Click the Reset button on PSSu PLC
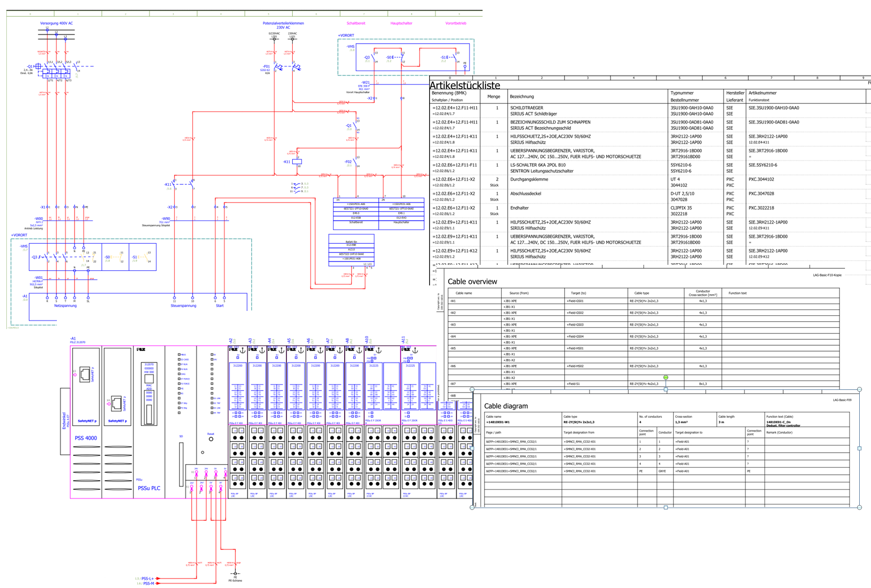The image size is (871, 588). (x=211, y=439)
